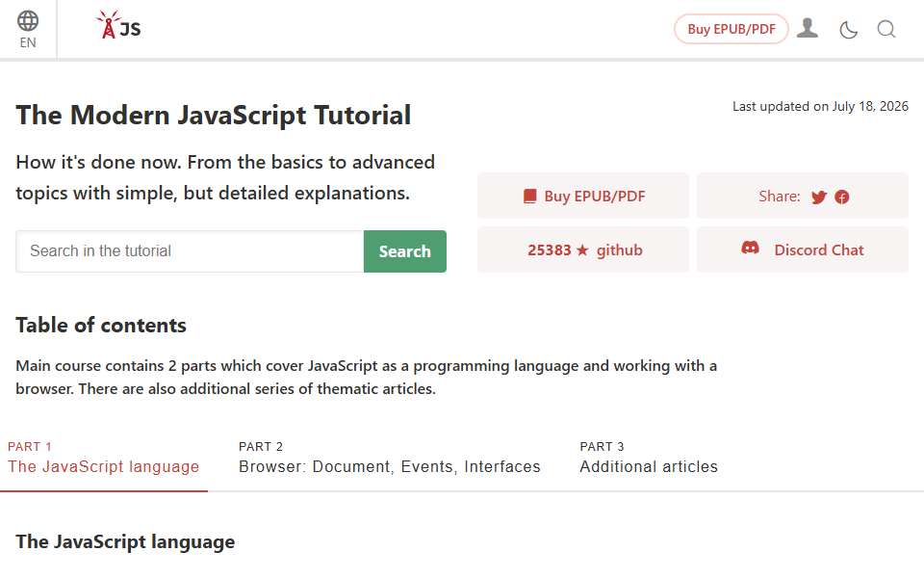Open the 25383 star github link

tap(583, 250)
